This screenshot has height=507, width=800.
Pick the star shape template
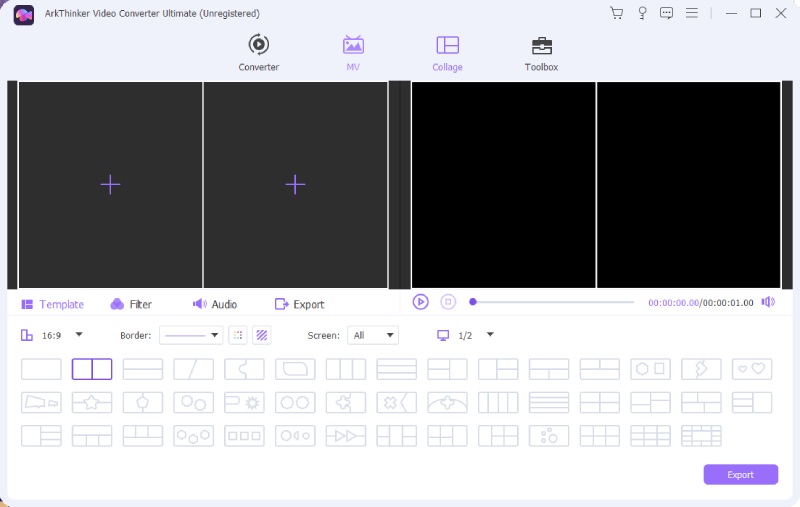point(92,402)
